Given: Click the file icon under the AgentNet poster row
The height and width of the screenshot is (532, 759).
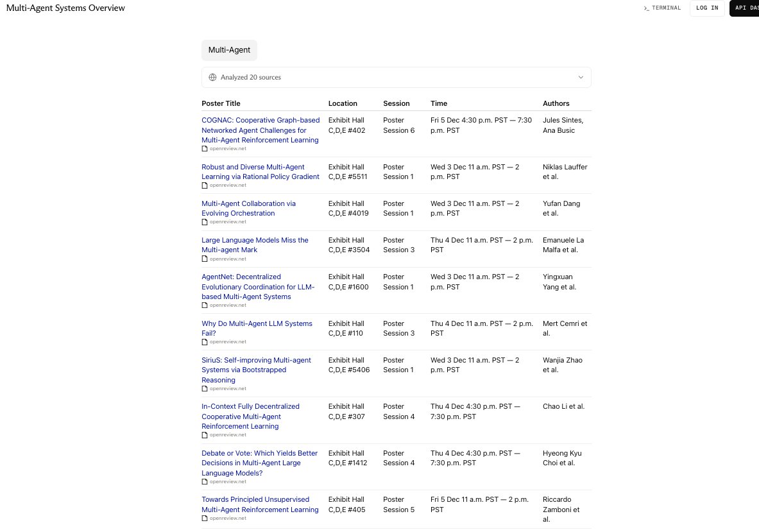Looking at the screenshot, I should click(204, 305).
